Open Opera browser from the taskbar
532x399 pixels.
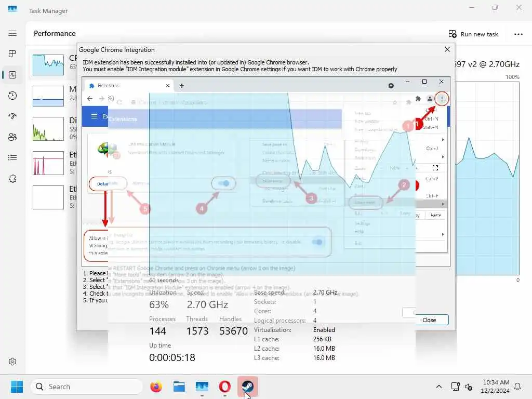[x=224, y=387]
